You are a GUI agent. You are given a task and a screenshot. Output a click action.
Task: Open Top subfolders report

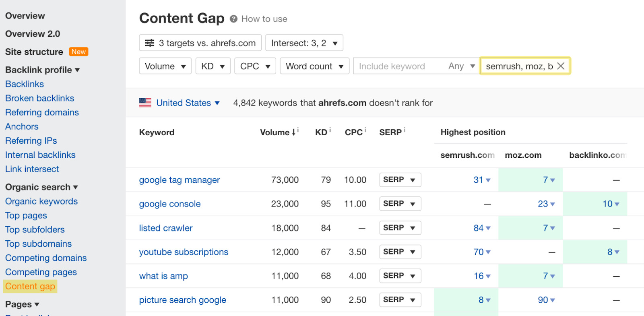35,229
